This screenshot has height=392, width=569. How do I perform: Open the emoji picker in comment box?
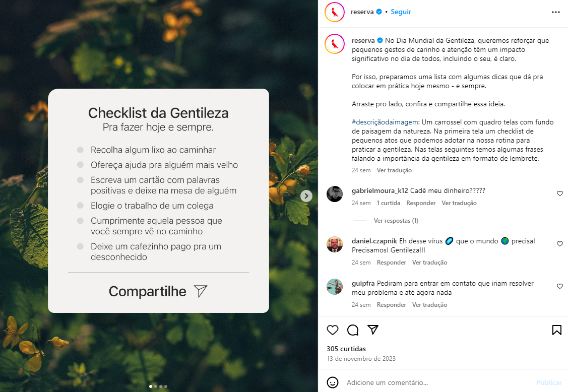click(x=333, y=382)
